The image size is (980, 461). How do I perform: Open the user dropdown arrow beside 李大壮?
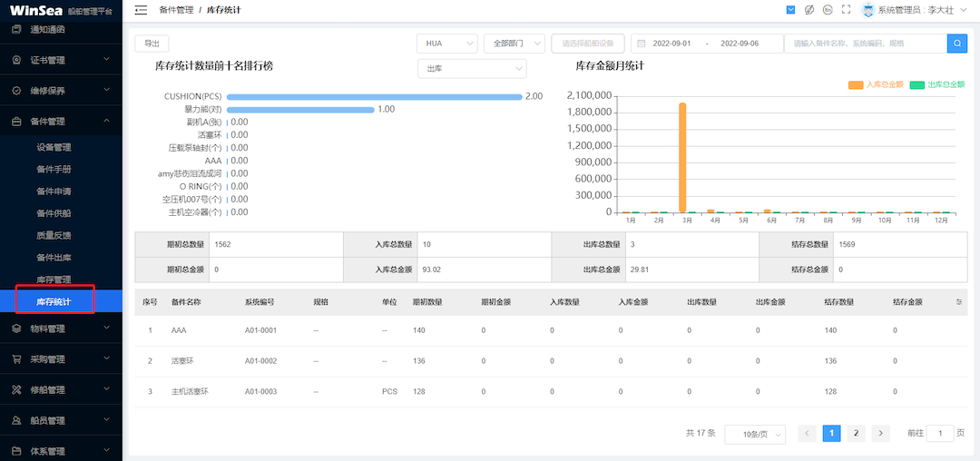[x=961, y=10]
